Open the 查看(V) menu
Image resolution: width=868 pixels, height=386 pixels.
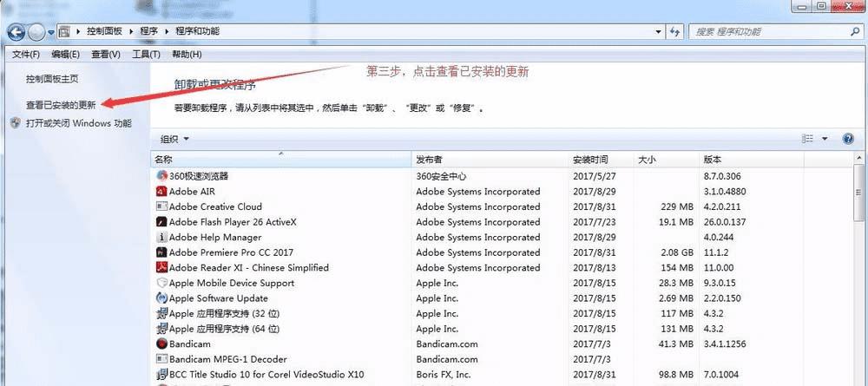click(x=106, y=54)
